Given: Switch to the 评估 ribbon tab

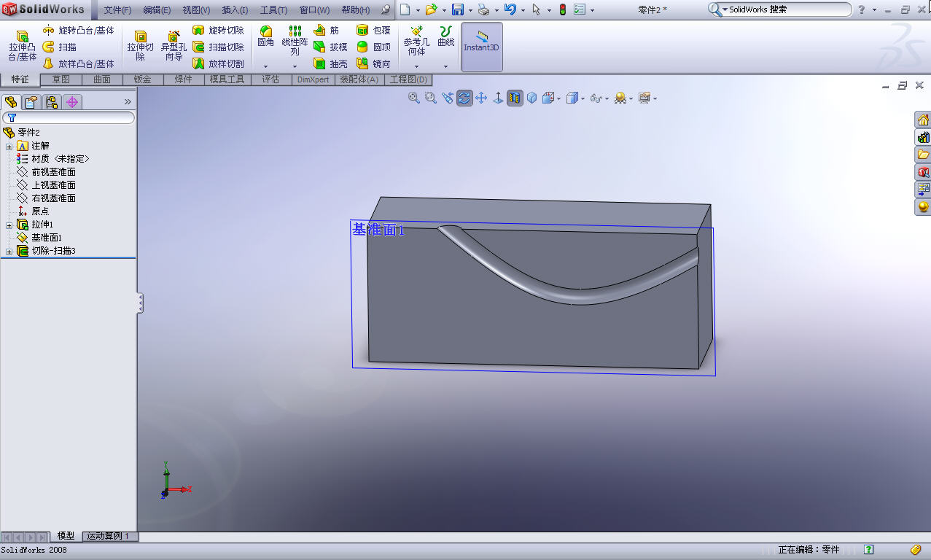Looking at the screenshot, I should point(270,79).
